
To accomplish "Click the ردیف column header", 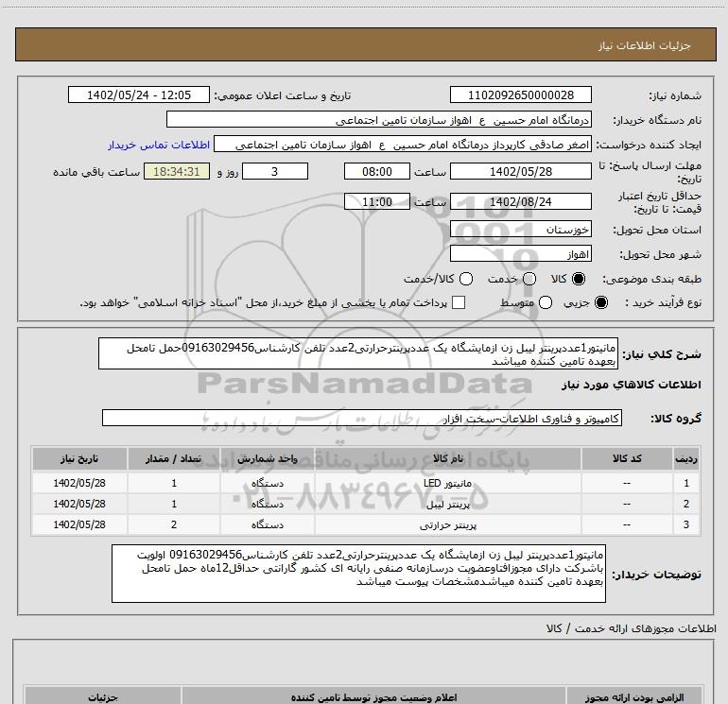I will [686, 459].
